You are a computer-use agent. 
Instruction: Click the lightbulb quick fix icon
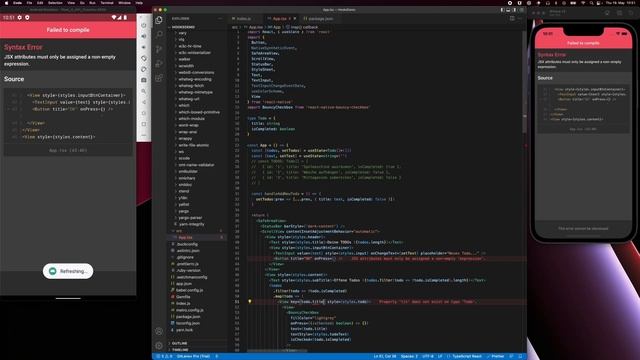pos(250,302)
